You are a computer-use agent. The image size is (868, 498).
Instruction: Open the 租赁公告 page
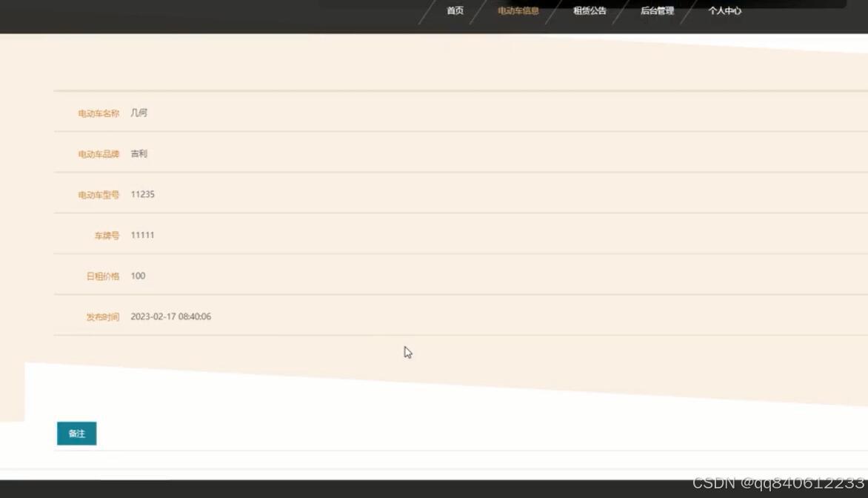click(x=589, y=10)
